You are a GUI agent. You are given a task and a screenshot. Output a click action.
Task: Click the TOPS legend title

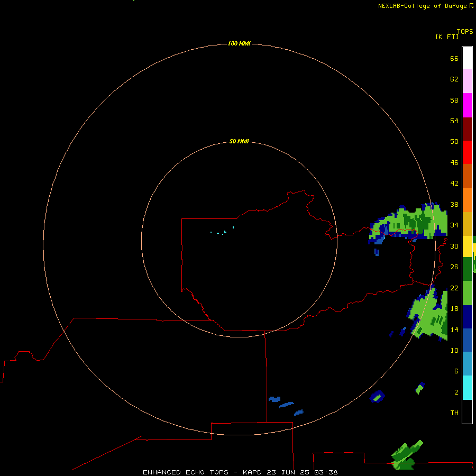pos(465,31)
